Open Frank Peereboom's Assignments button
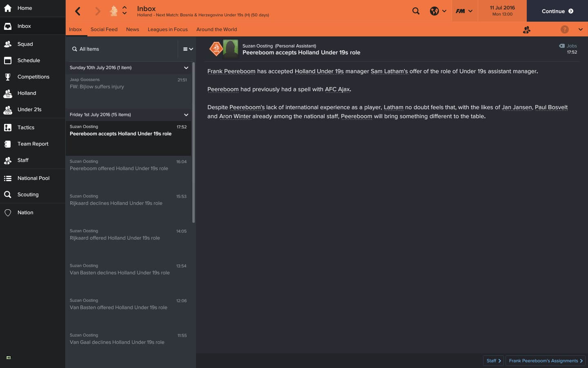The image size is (588, 368). pyautogui.click(x=546, y=361)
